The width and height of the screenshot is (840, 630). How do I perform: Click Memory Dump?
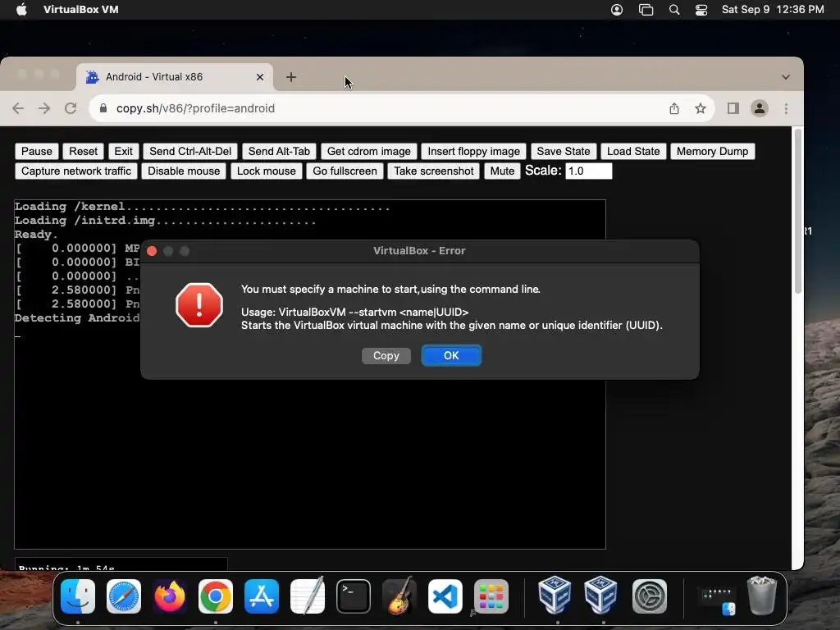point(712,152)
